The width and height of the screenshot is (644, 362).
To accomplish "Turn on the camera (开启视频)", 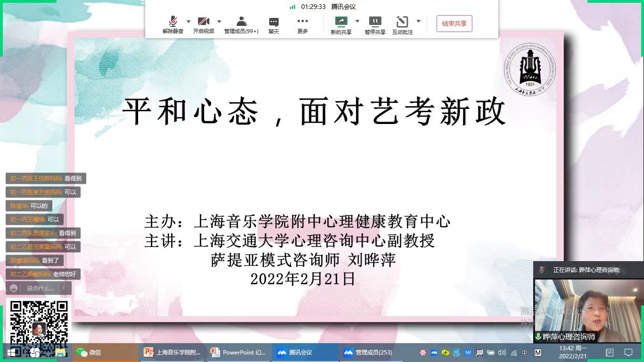I will pos(203,25).
